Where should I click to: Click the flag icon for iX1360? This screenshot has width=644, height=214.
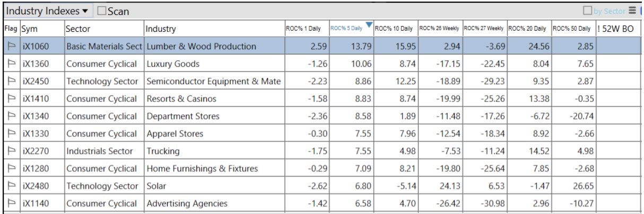point(11,64)
